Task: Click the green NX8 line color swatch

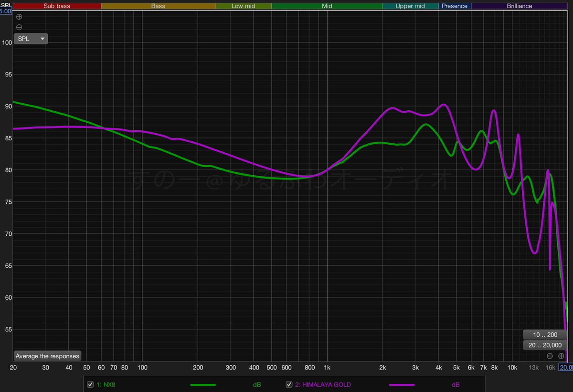Action: click(x=203, y=384)
